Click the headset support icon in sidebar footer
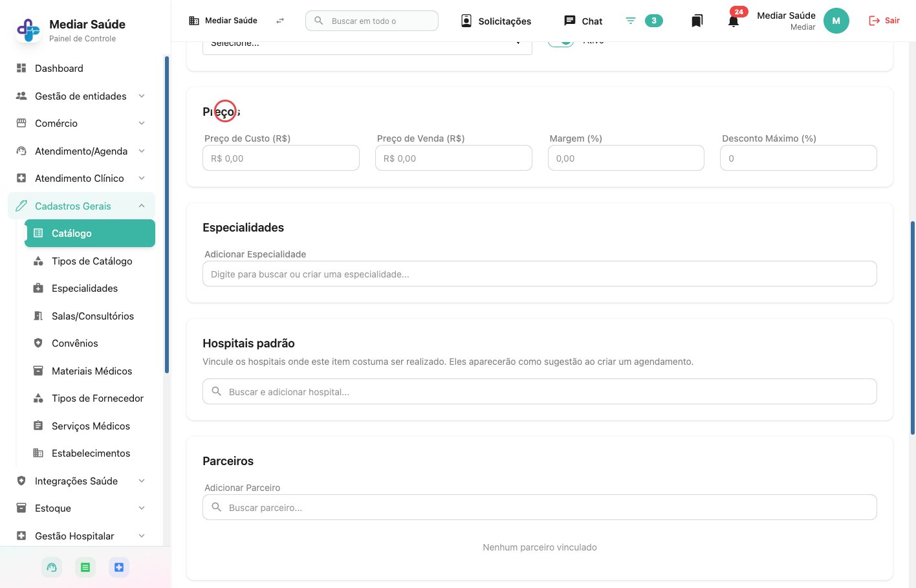The height and width of the screenshot is (588, 916). [x=52, y=567]
